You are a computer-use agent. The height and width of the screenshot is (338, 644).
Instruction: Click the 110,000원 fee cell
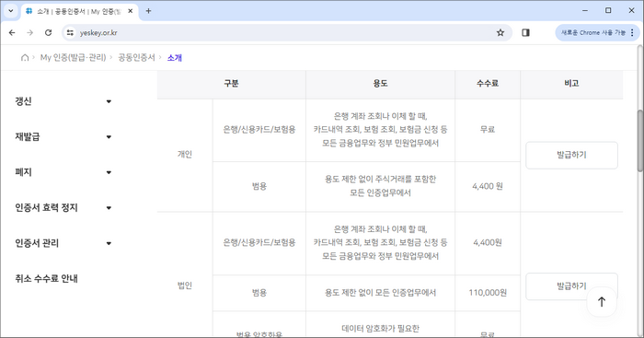pos(488,293)
